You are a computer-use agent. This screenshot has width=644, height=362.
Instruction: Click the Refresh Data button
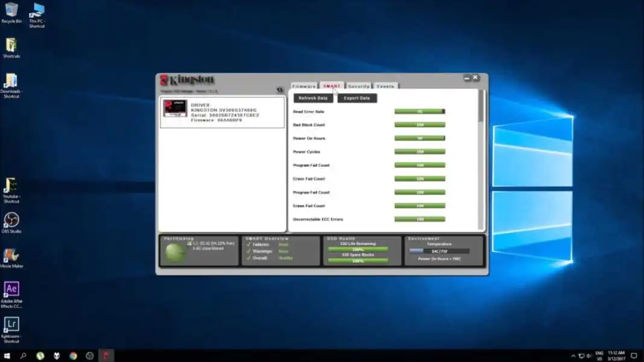pos(313,98)
